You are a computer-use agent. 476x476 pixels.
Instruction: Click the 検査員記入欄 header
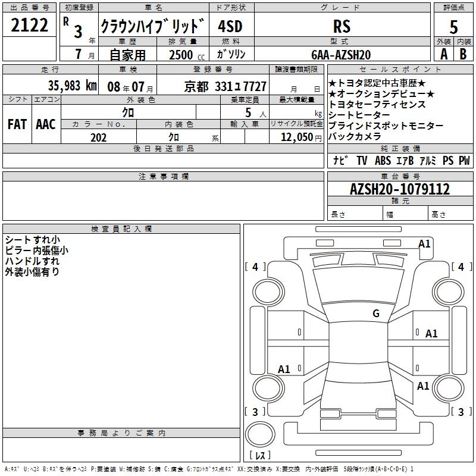tap(121, 229)
